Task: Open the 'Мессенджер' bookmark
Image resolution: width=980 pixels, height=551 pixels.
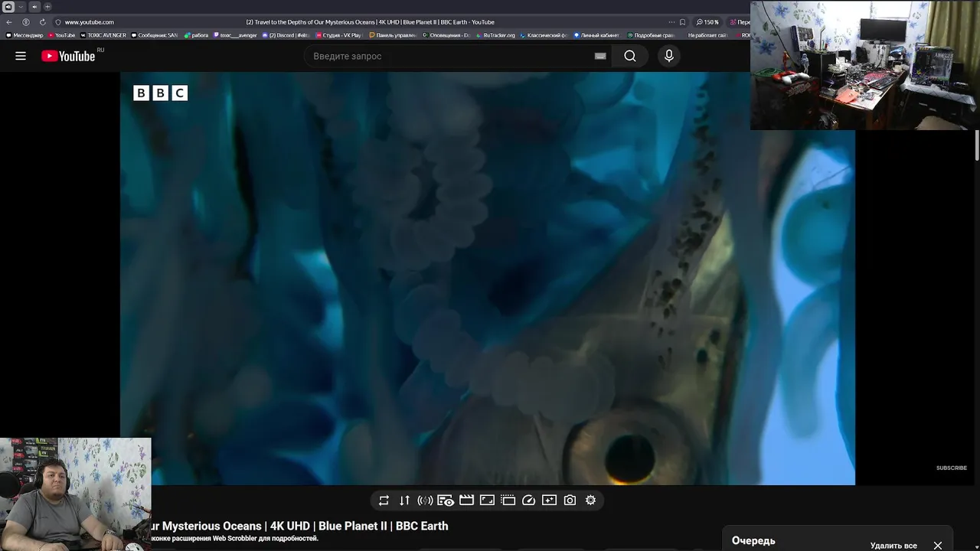Action: [25, 35]
